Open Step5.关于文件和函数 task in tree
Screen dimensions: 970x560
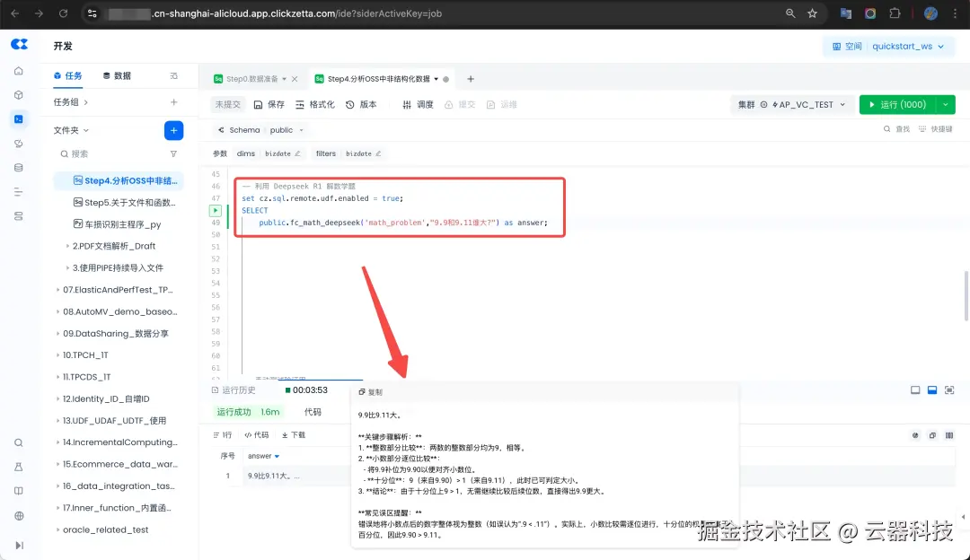coord(124,203)
